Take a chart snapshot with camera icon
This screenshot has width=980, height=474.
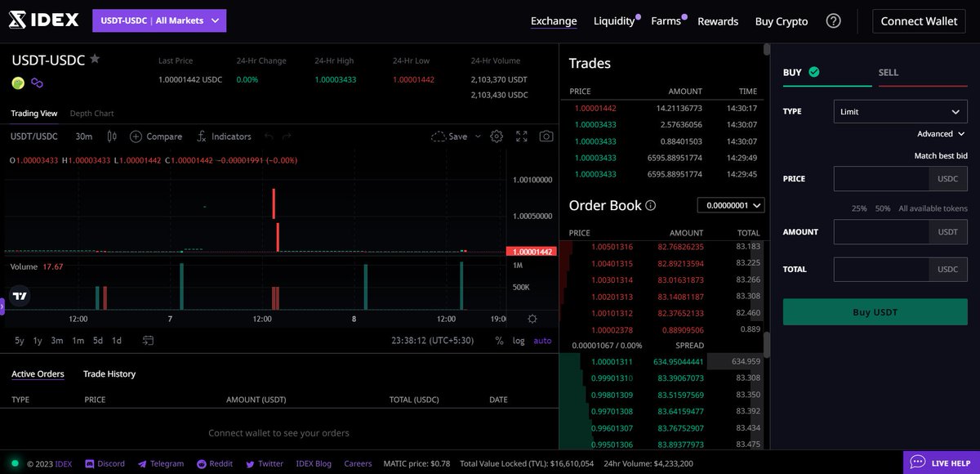546,136
